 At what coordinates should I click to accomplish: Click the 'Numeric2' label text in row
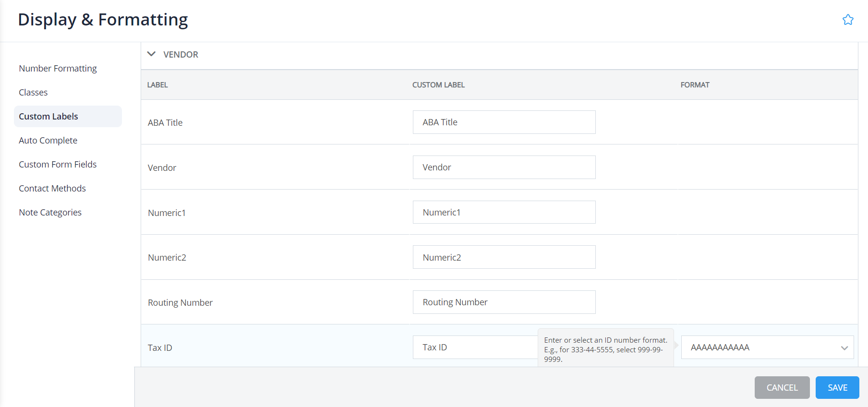tap(167, 258)
